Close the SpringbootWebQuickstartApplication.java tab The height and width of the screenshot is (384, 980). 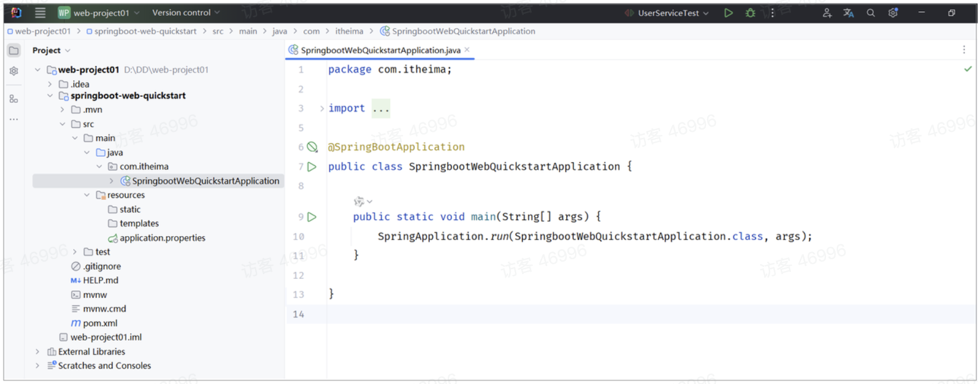pos(467,50)
